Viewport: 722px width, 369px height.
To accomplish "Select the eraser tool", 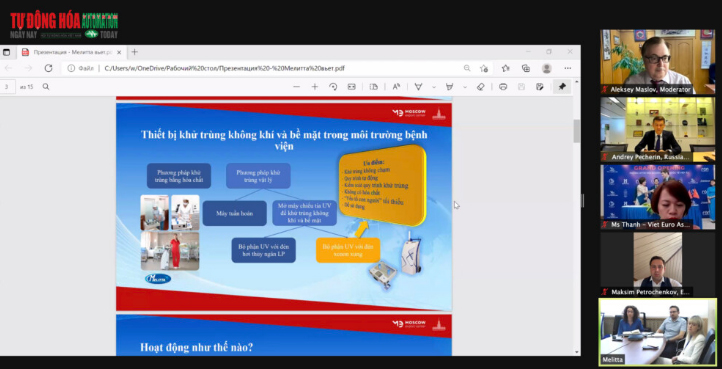I will click(x=480, y=87).
